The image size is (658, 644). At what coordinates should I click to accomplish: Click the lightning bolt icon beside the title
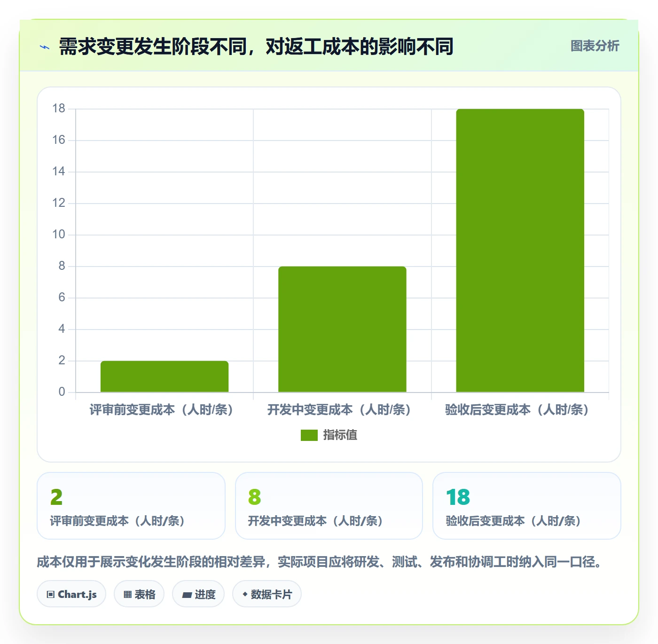(45, 47)
